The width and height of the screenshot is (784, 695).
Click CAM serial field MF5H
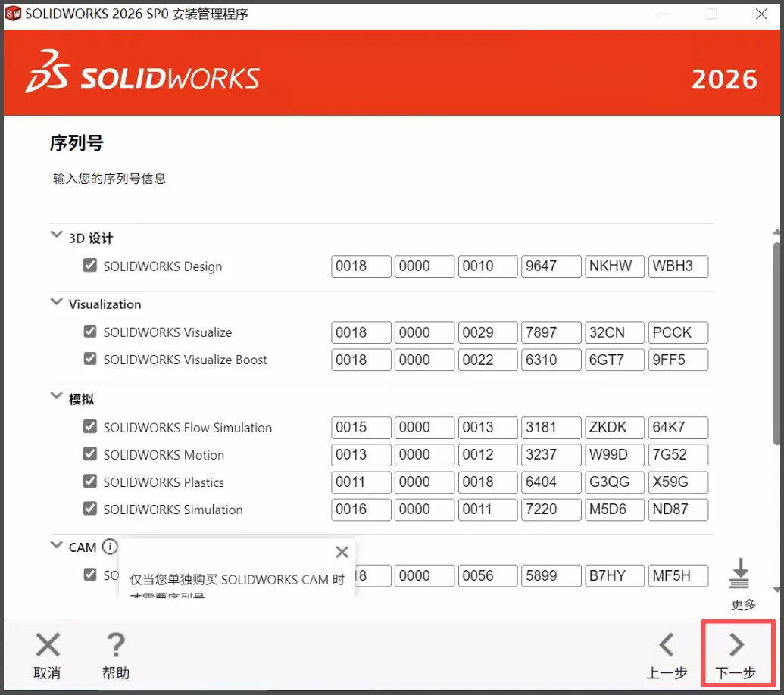click(678, 575)
